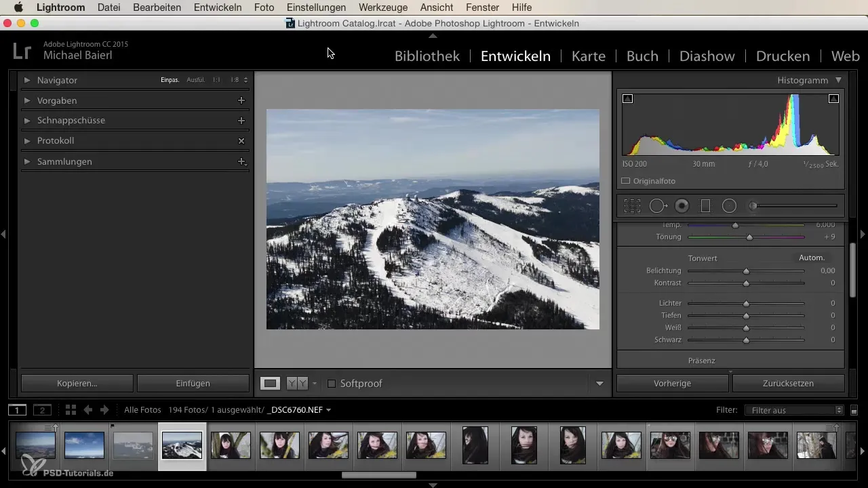
Task: Select the radial filter tool
Action: click(x=729, y=206)
